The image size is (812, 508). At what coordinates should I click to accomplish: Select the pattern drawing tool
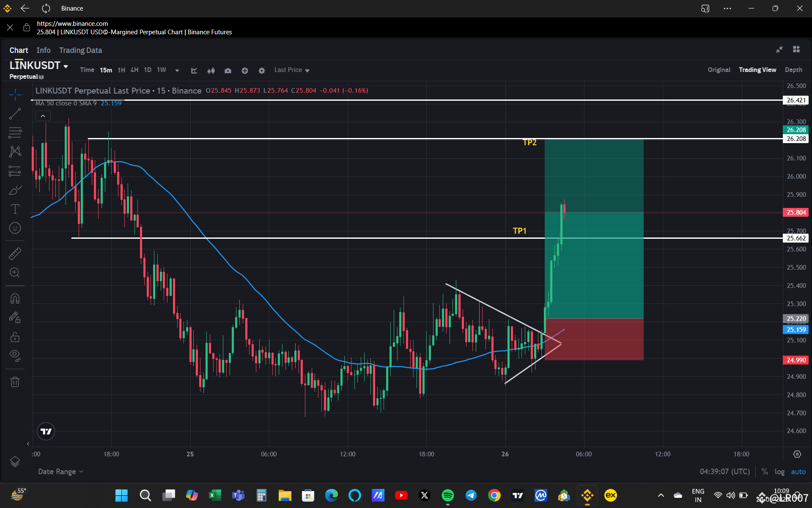point(15,152)
